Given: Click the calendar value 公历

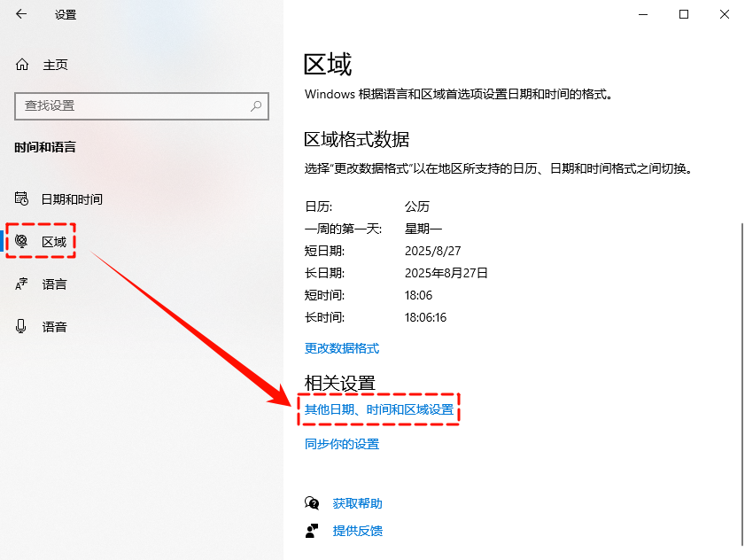Looking at the screenshot, I should coord(417,206).
